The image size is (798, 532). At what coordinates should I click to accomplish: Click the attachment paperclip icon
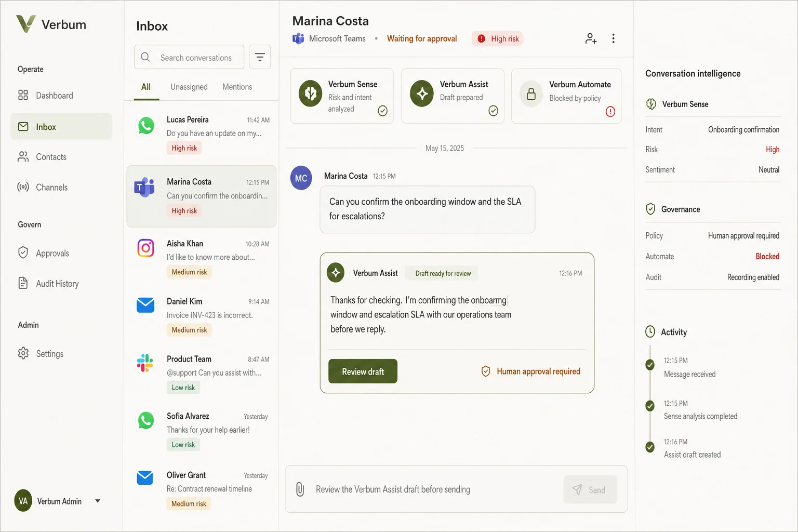(300, 489)
